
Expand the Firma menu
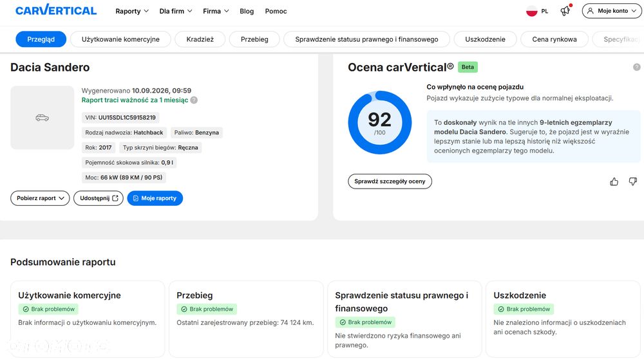point(216,11)
